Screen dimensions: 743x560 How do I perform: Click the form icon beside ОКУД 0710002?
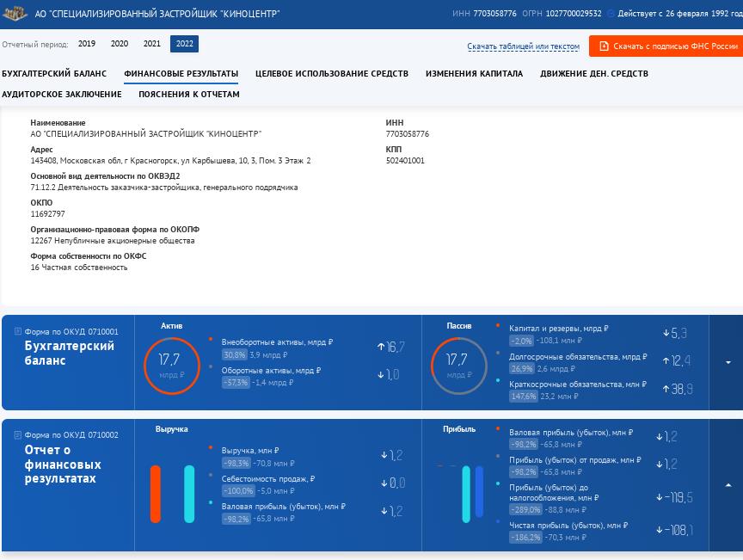(18, 434)
